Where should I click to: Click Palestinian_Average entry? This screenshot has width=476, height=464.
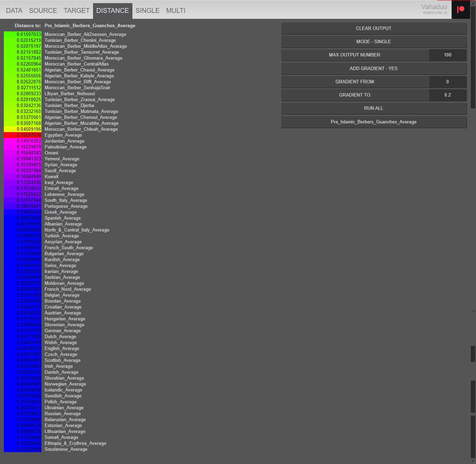[x=65, y=147]
